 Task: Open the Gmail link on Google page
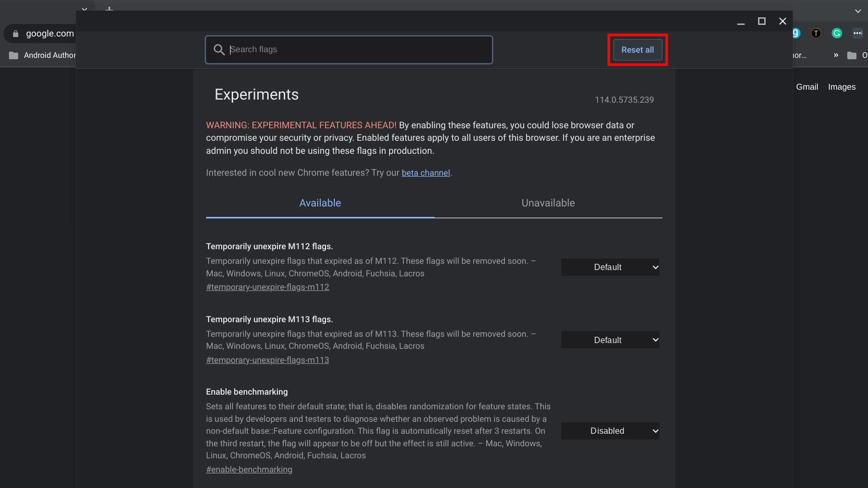click(806, 87)
